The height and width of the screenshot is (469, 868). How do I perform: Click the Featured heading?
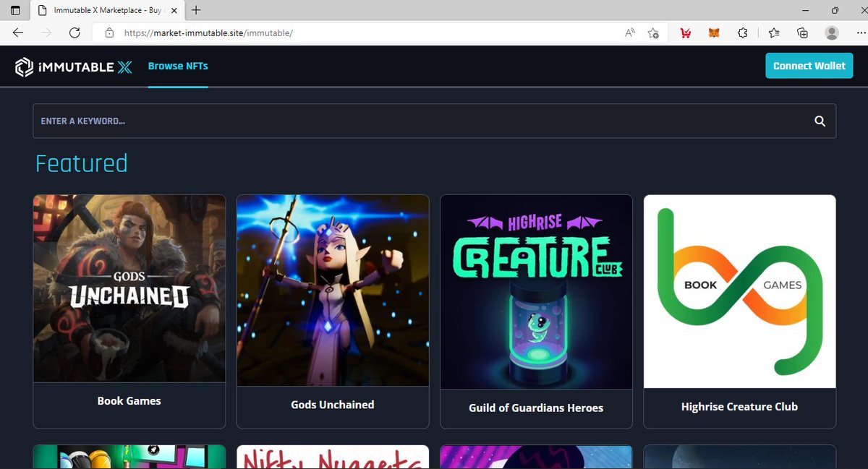82,163
